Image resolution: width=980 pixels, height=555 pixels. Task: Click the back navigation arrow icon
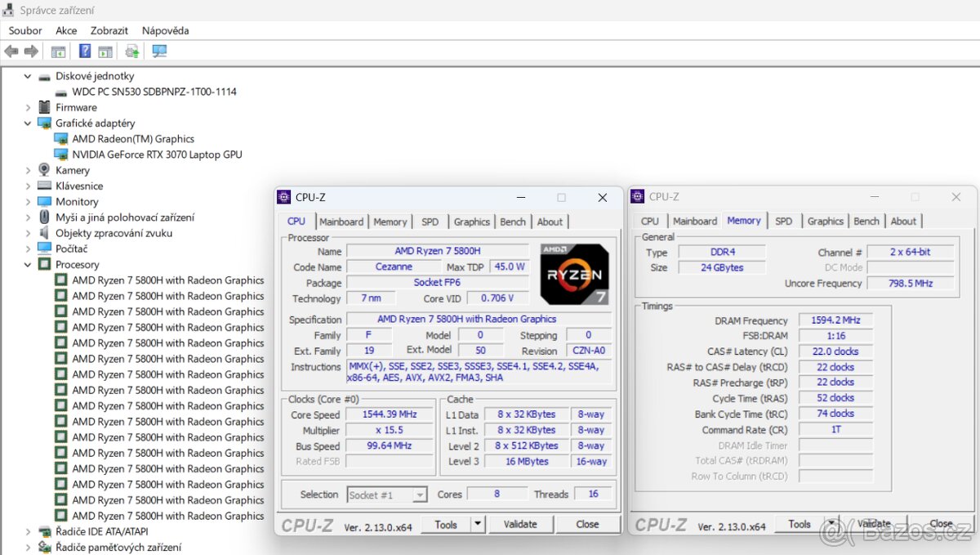tap(11, 51)
